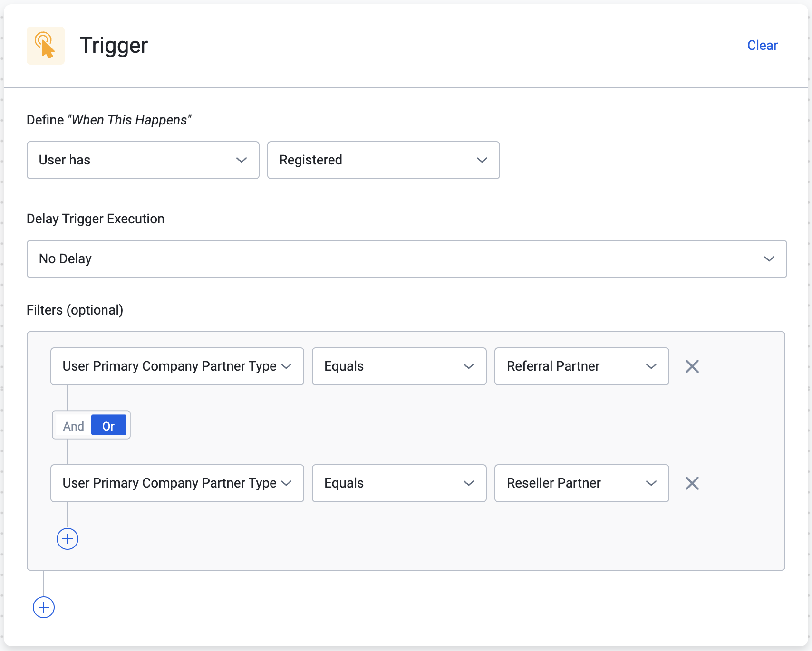Click the 'Filters (optional)' label
This screenshot has height=651, width=812.
tap(75, 310)
